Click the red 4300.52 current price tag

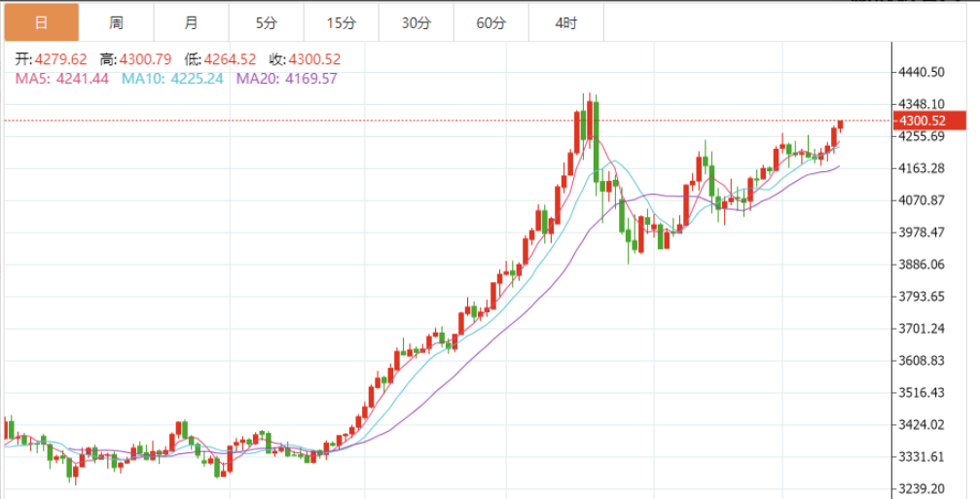(922, 121)
